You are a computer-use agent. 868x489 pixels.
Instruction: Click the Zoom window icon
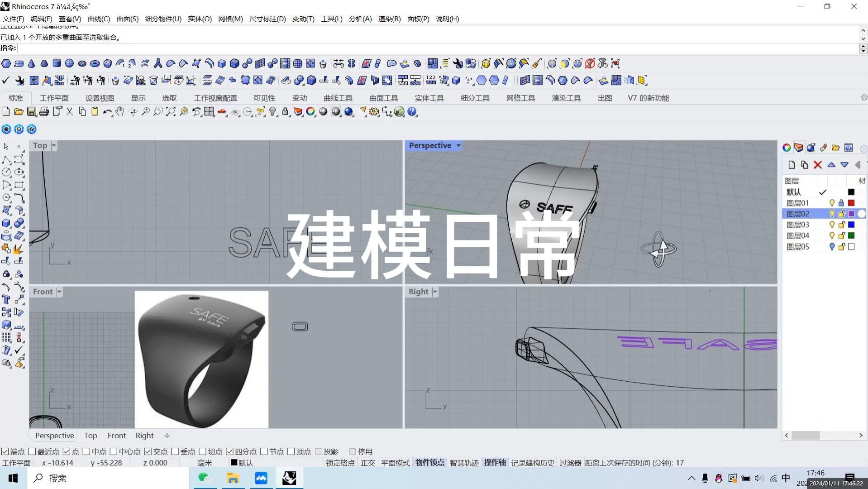coord(158,112)
